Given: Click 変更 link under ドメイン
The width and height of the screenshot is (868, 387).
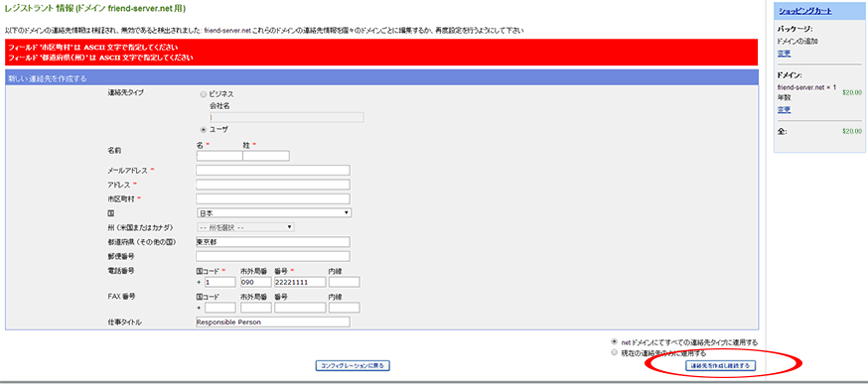Looking at the screenshot, I should coord(784,110).
